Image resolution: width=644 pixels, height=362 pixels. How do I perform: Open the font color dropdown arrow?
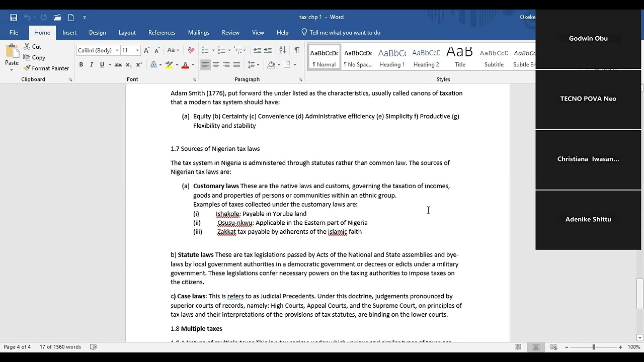click(193, 65)
